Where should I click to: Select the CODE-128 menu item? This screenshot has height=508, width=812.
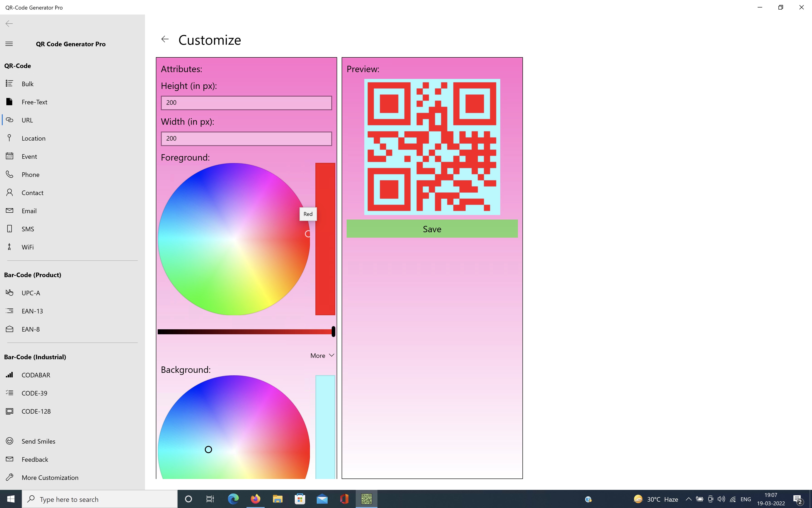click(72, 411)
